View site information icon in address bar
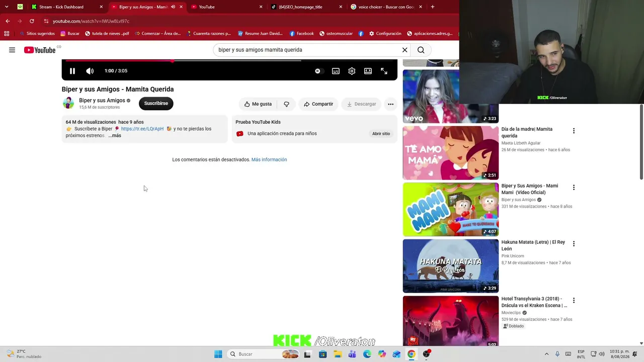 pyautogui.click(x=46, y=21)
